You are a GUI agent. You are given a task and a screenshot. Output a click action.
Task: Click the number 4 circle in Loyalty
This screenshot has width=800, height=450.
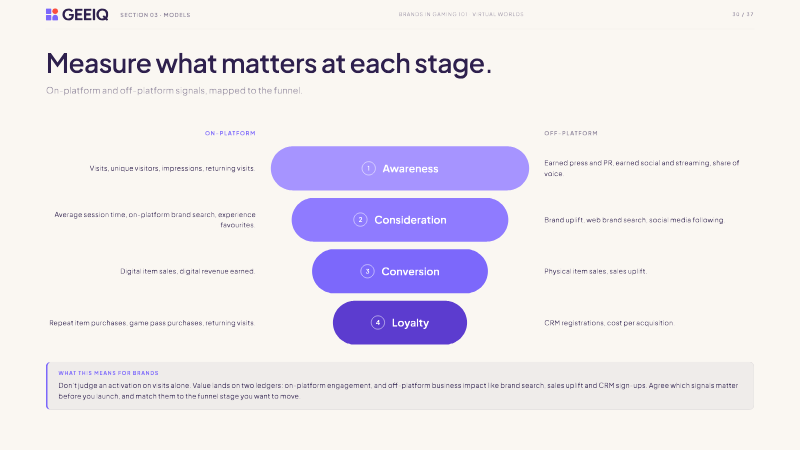(x=378, y=323)
